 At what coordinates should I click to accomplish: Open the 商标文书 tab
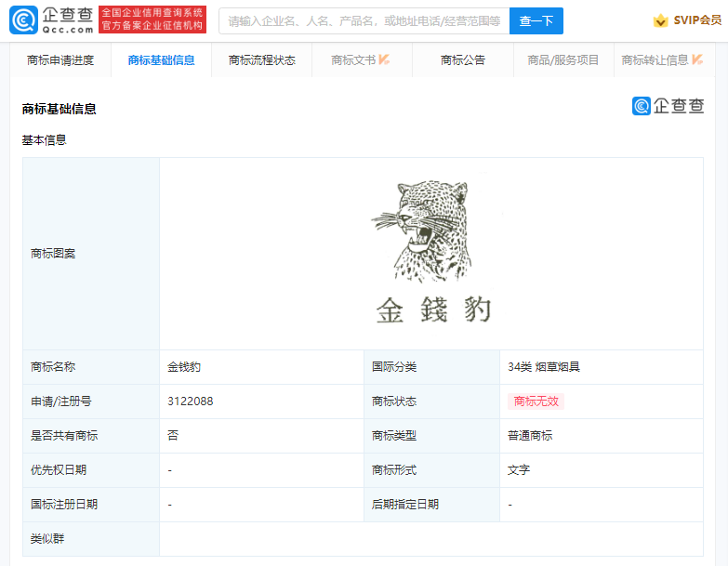coord(353,60)
